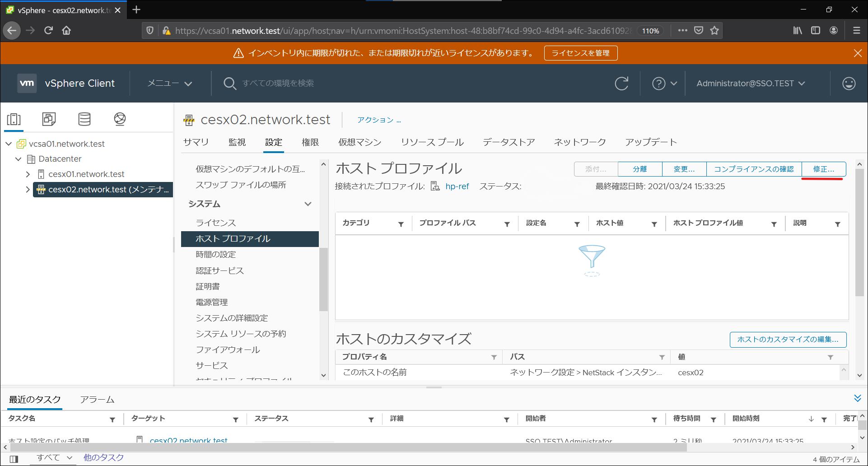The width and height of the screenshot is (868, 466).
Task: Open the アクション menu
Action: (379, 120)
